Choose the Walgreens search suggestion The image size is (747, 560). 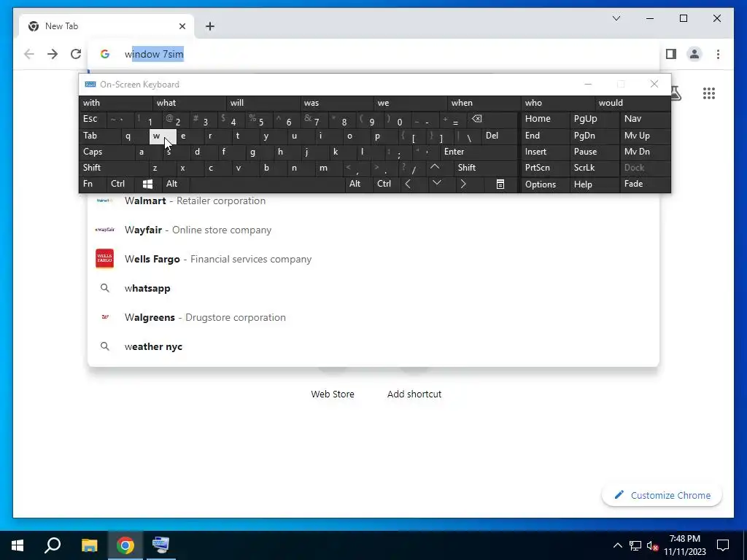[x=373, y=317]
